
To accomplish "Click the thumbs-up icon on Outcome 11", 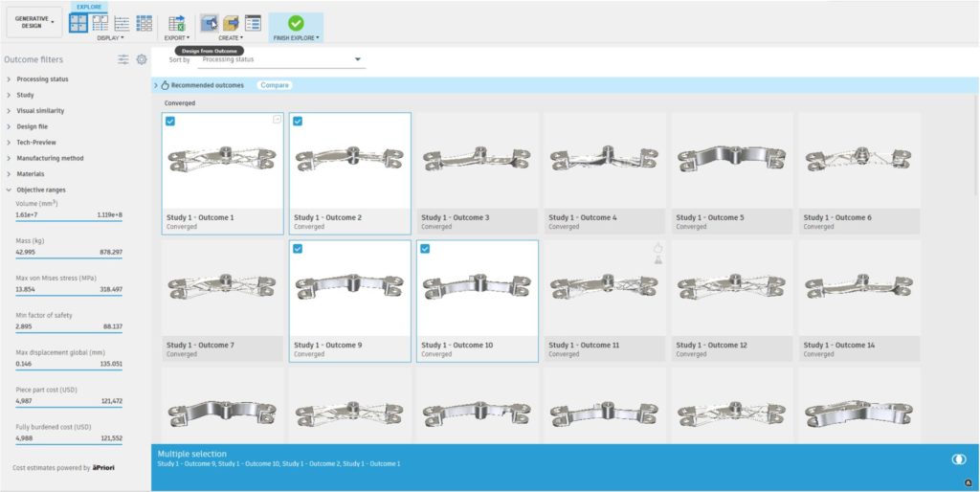I will [657, 248].
